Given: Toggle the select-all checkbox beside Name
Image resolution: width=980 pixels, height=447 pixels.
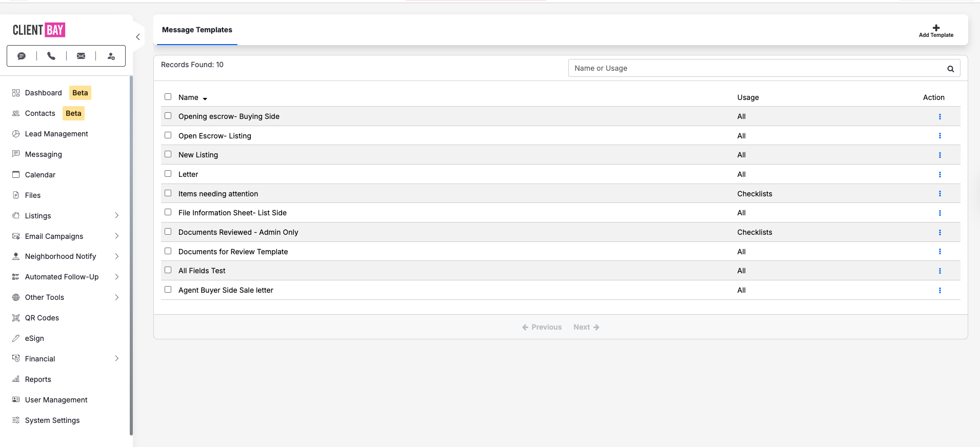Looking at the screenshot, I should click(x=168, y=97).
